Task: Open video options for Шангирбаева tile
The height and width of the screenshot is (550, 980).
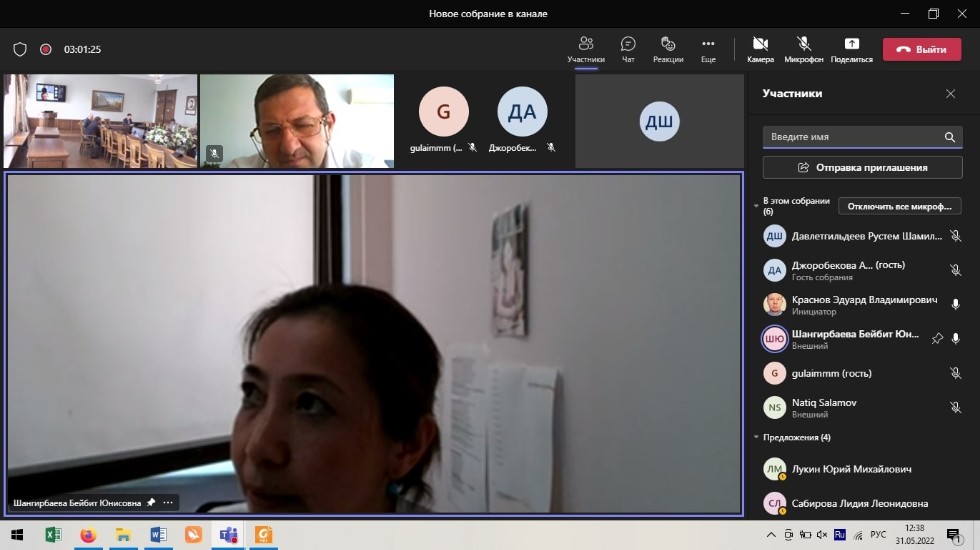Action: click(168, 502)
